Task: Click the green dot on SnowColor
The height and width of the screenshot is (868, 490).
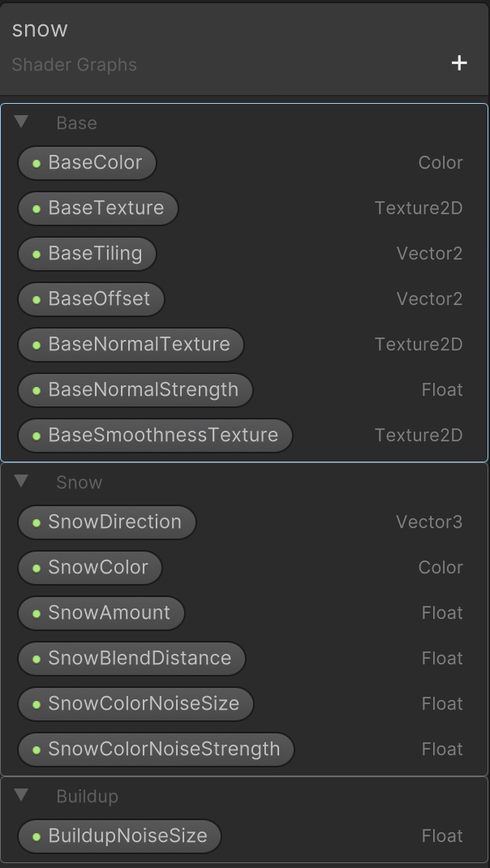Action: click(37, 568)
